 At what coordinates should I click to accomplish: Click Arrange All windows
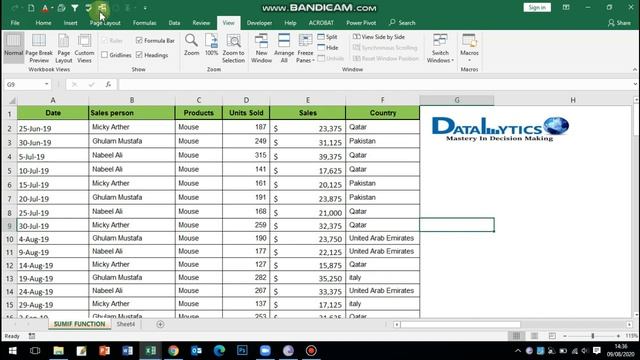(284, 48)
